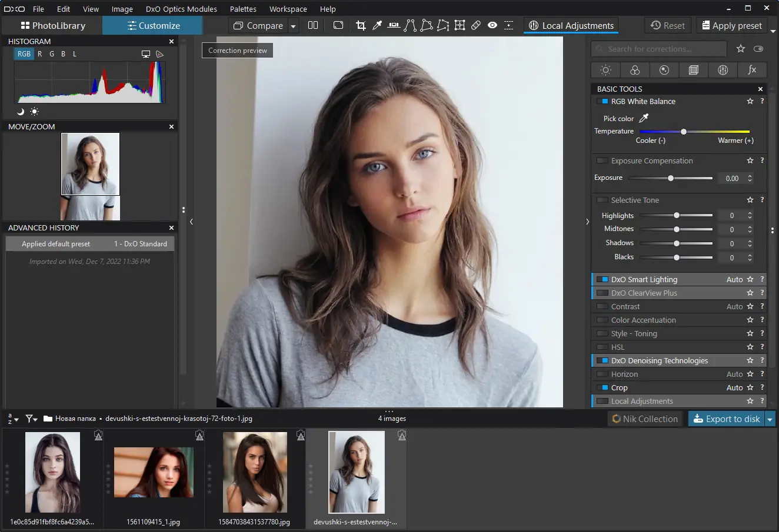Image resolution: width=779 pixels, height=532 pixels.
Task: Open the filter dropdown in image browser
Action: (x=31, y=419)
